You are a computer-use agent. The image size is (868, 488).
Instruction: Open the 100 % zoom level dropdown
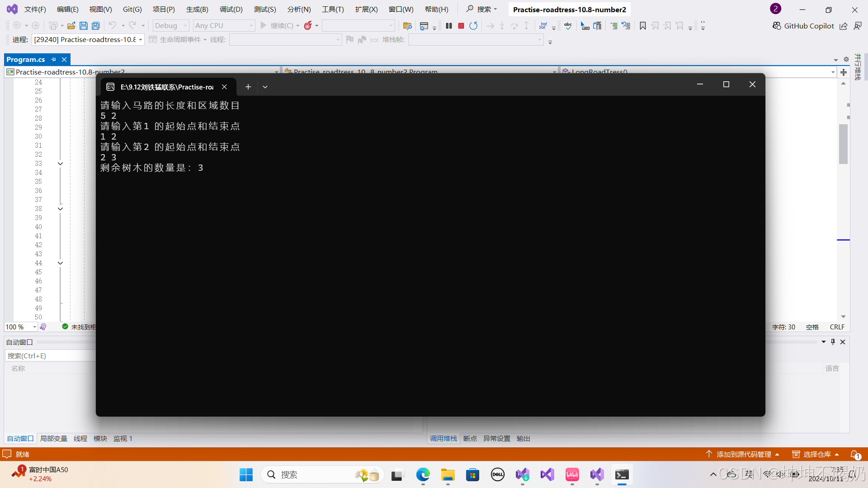coord(34,327)
